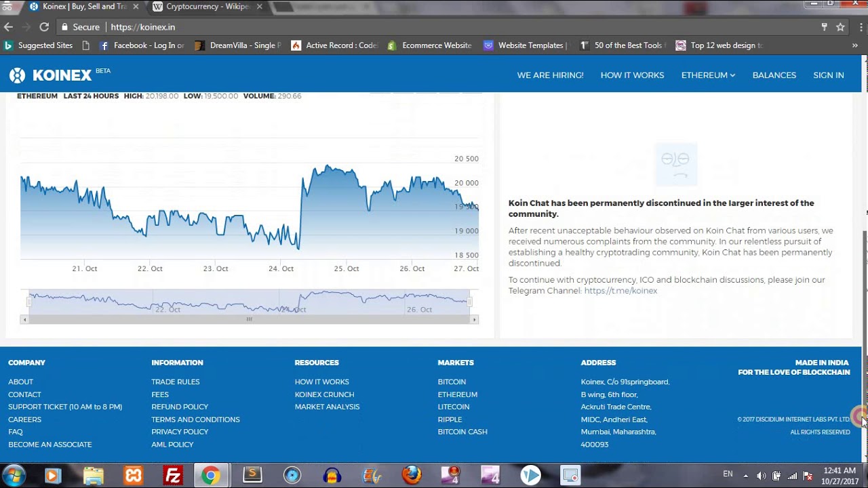Click chart navigator scrollbar thumb
Viewport: 868px width, 488px height.
tap(250, 319)
